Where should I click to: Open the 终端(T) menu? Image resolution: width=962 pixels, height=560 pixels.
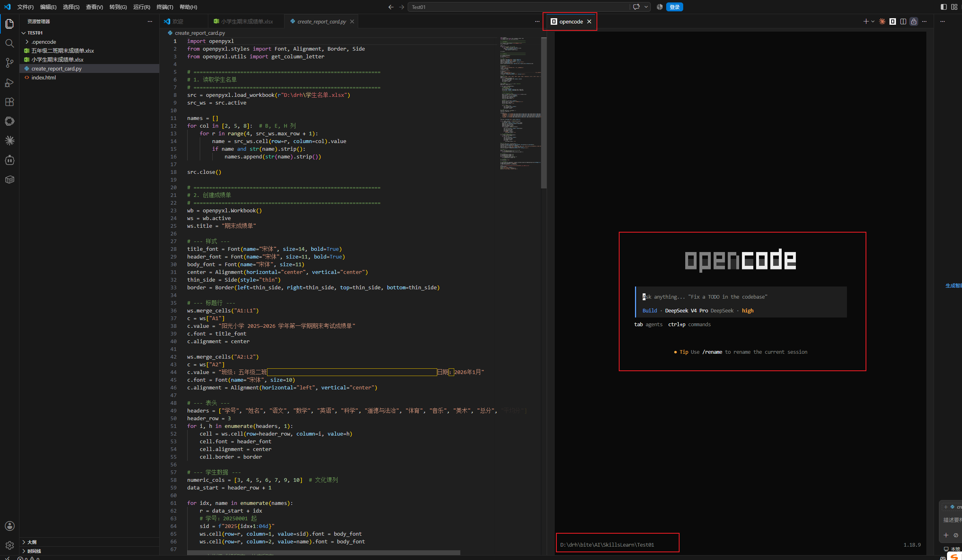[165, 7]
